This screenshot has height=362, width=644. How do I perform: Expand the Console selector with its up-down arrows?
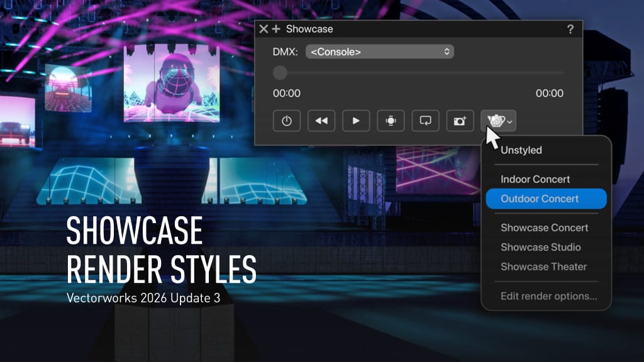[448, 52]
